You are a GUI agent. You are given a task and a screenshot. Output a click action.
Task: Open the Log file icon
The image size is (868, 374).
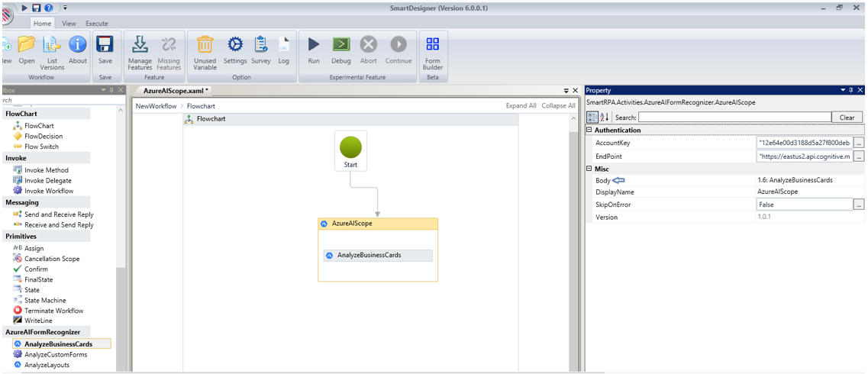pyautogui.click(x=283, y=44)
